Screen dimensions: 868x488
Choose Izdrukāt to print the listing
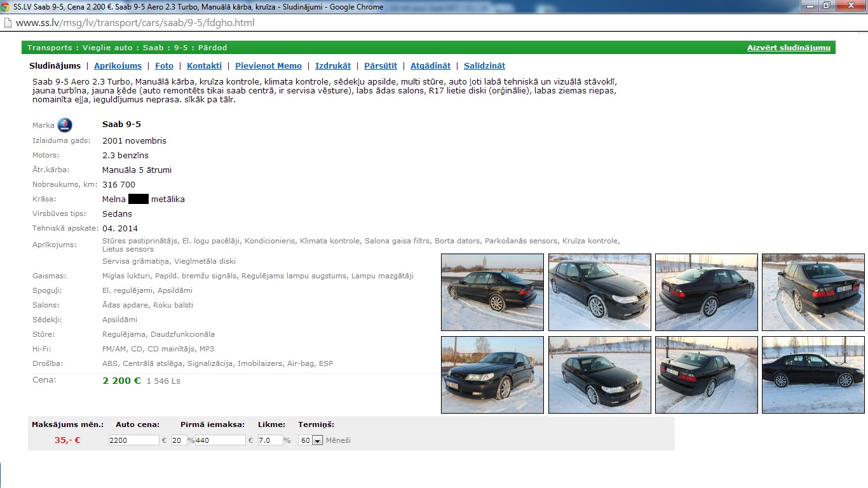point(333,65)
